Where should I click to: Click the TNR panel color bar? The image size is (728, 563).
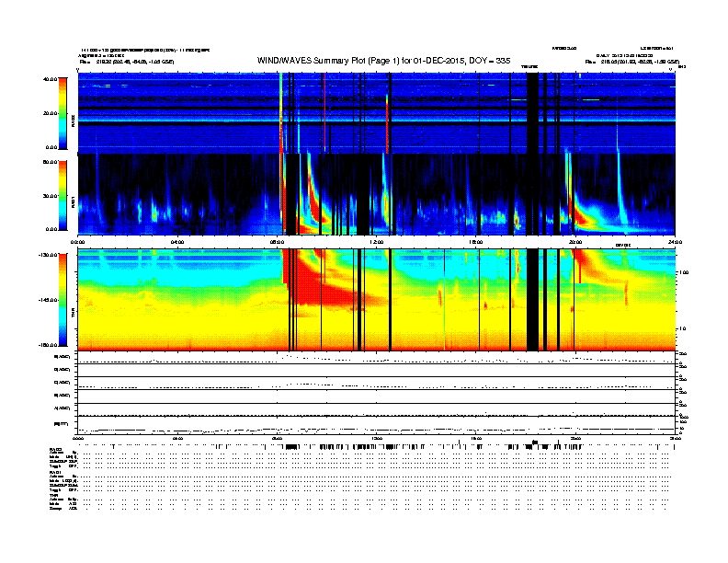63,300
